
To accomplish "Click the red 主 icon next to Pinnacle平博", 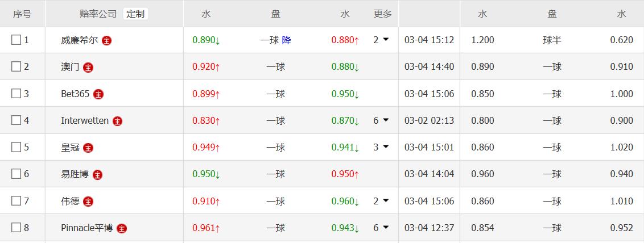I will coord(122,228).
